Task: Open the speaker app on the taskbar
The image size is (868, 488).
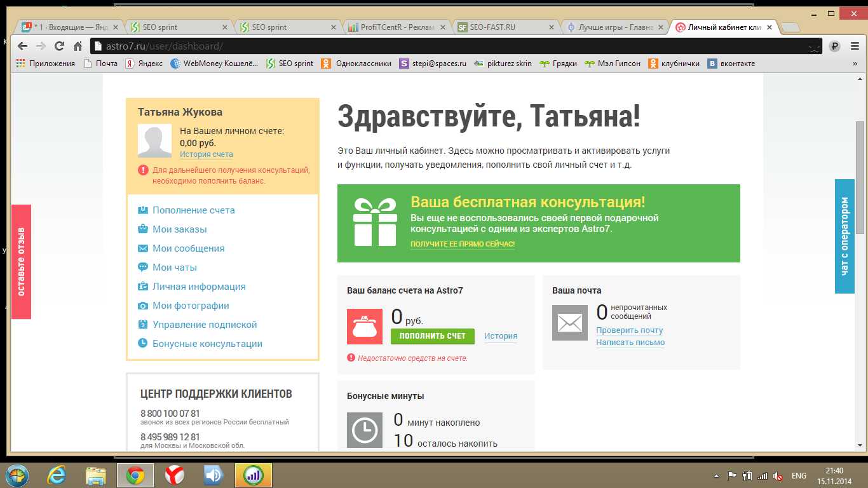Action: click(214, 475)
